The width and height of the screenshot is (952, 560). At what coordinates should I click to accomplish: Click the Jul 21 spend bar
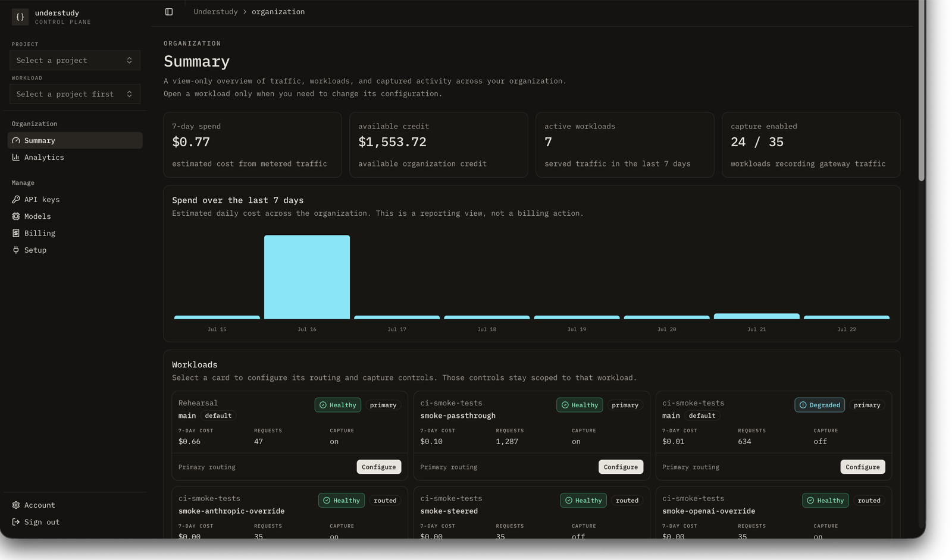[756, 316]
